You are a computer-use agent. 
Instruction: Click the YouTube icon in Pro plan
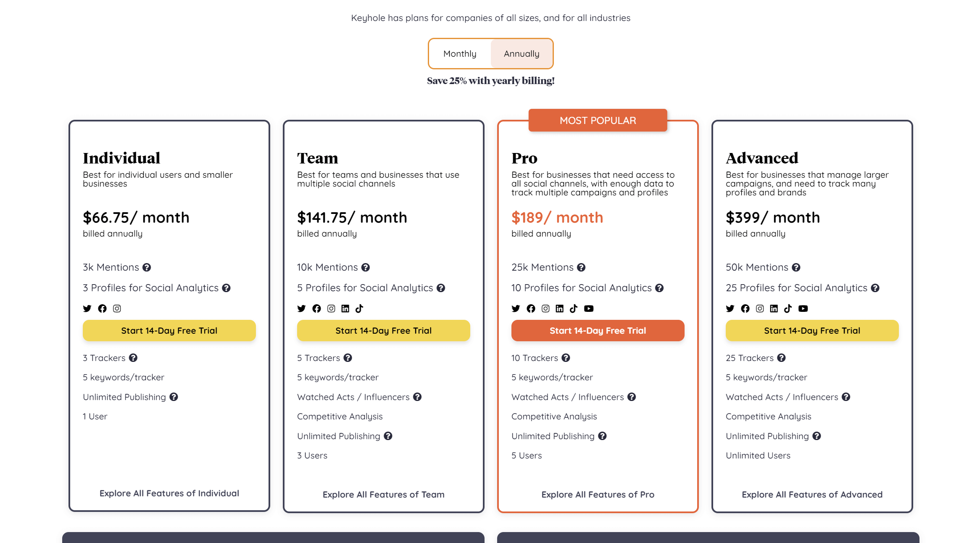tap(589, 308)
